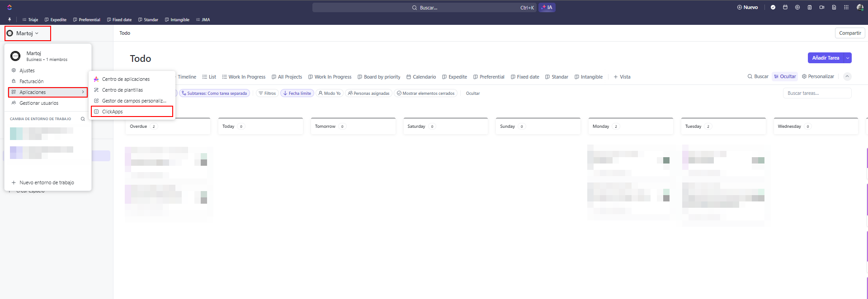Open the Martoj workspace dropdown
The image size is (868, 299).
coord(27,33)
